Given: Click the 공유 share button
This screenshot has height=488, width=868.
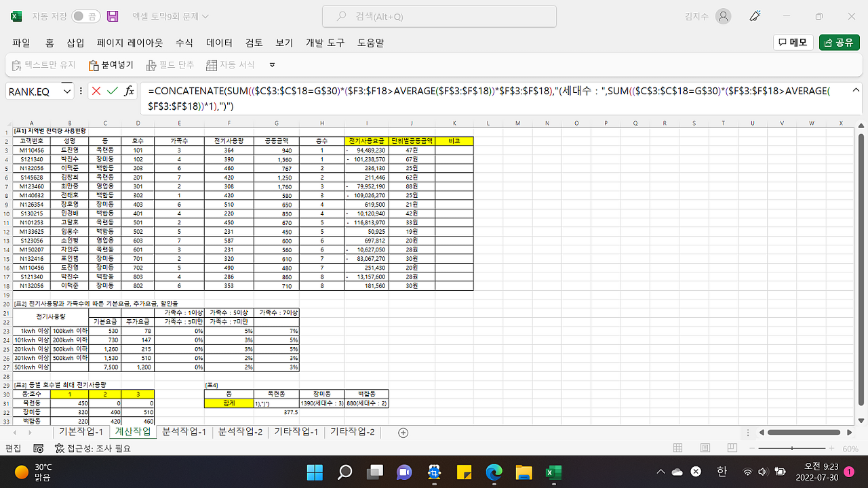Looking at the screenshot, I should click(839, 43).
